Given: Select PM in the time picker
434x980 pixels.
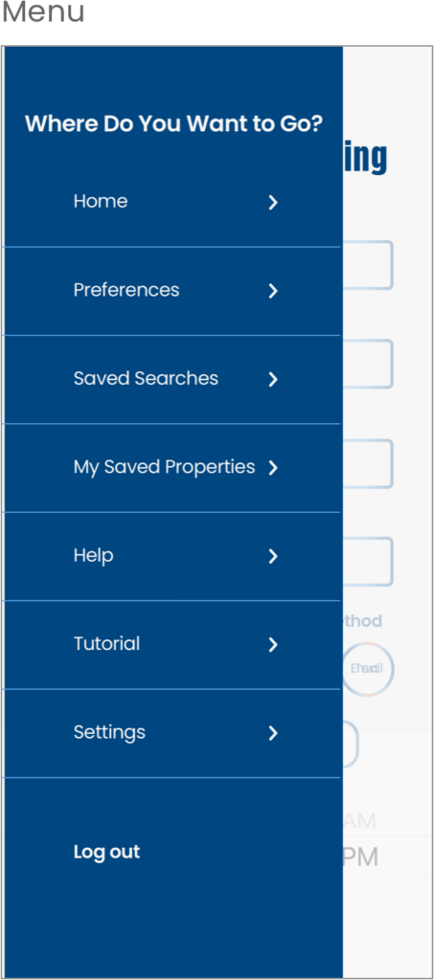Looking at the screenshot, I should click(x=361, y=857).
